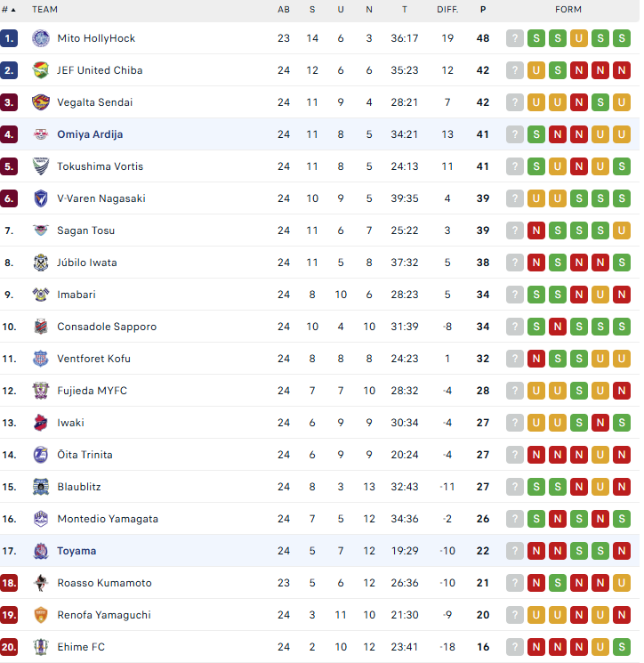
Task: Open the Toyama team link
Action: (76, 551)
